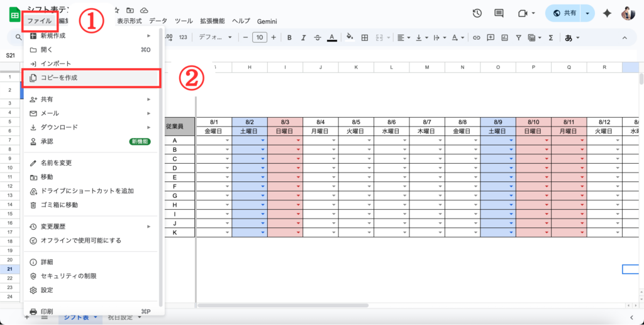Screen dimensions: 644x325
Task: Switch to シフト表 sheet tab
Action: (x=80, y=317)
